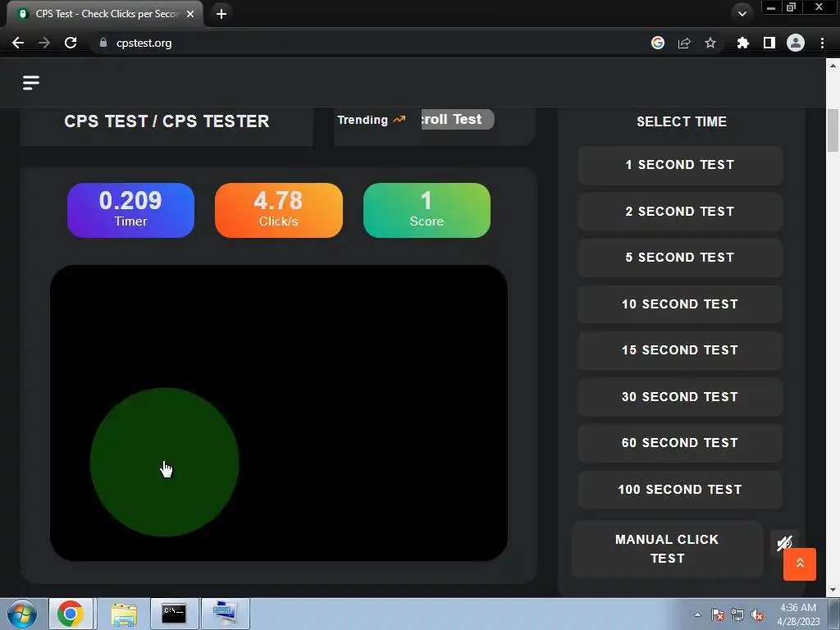840x630 pixels.
Task: Click the CPS TEST / CPS TESTER heading
Action: pos(167,121)
